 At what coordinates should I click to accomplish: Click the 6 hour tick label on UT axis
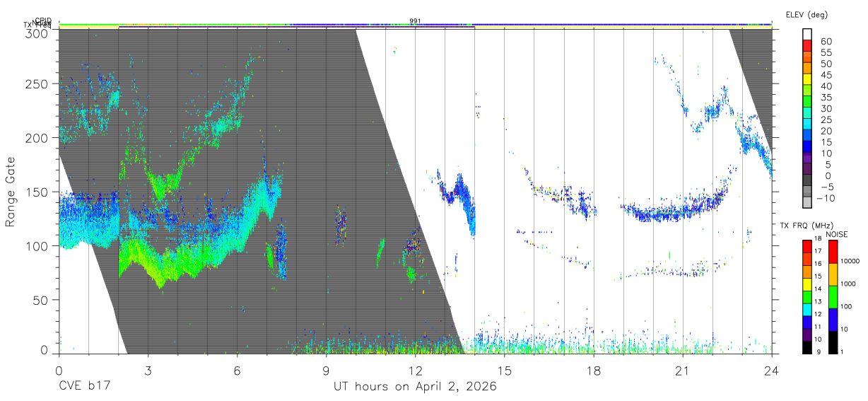point(237,371)
